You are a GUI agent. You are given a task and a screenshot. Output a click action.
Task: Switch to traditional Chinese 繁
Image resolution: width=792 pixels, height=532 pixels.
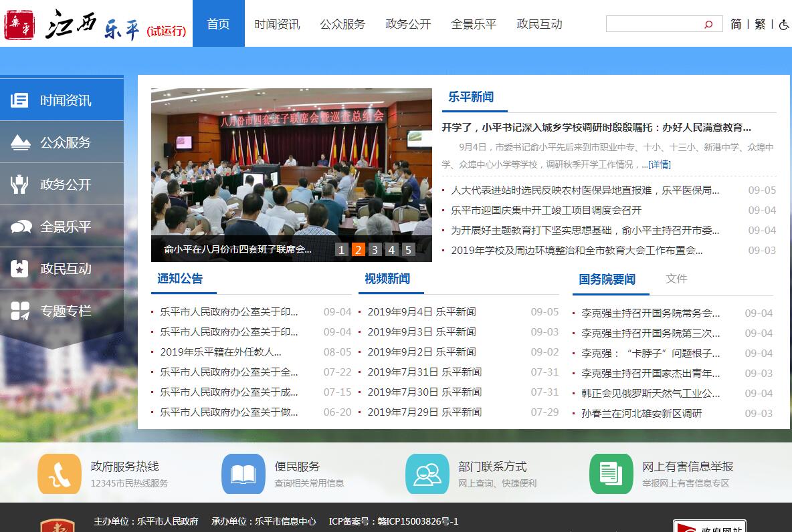[x=760, y=25]
